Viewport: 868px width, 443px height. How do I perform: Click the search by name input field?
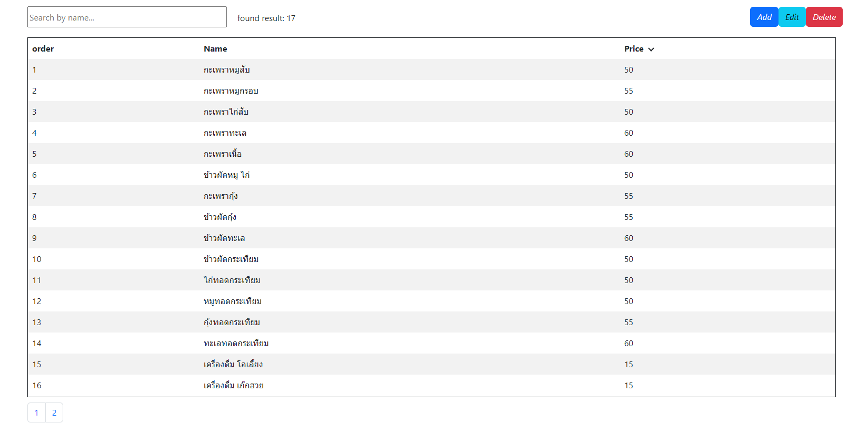tap(126, 17)
